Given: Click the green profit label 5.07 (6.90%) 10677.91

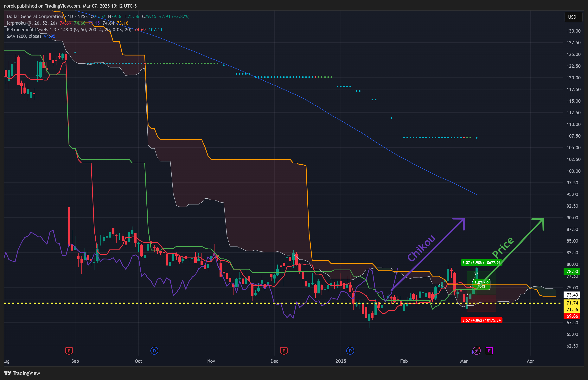Looking at the screenshot, I should [x=481, y=263].
